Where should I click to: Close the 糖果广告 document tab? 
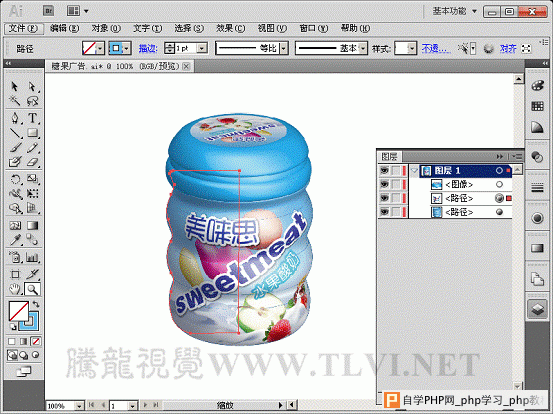click(x=187, y=66)
